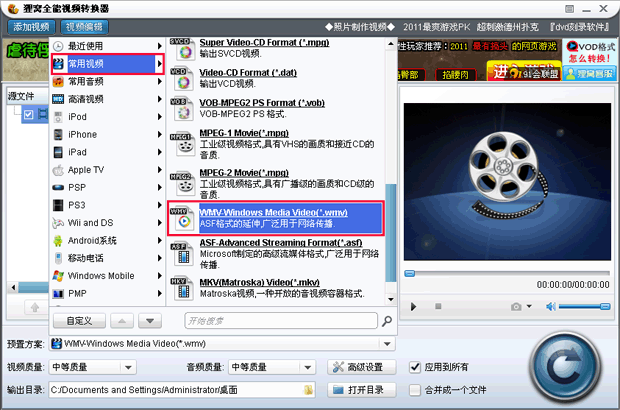Screen dimensions: 620x410
Task: Expand the PSP submenu arrow
Action: 160,187
